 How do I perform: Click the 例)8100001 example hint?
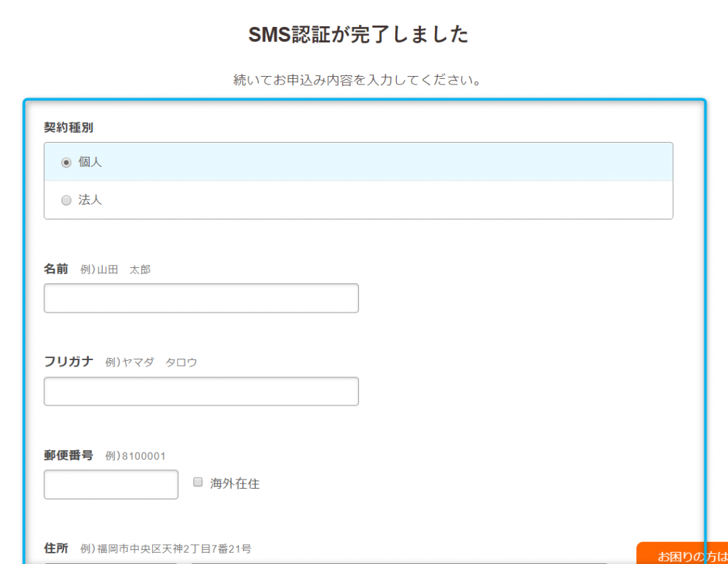click(x=135, y=456)
